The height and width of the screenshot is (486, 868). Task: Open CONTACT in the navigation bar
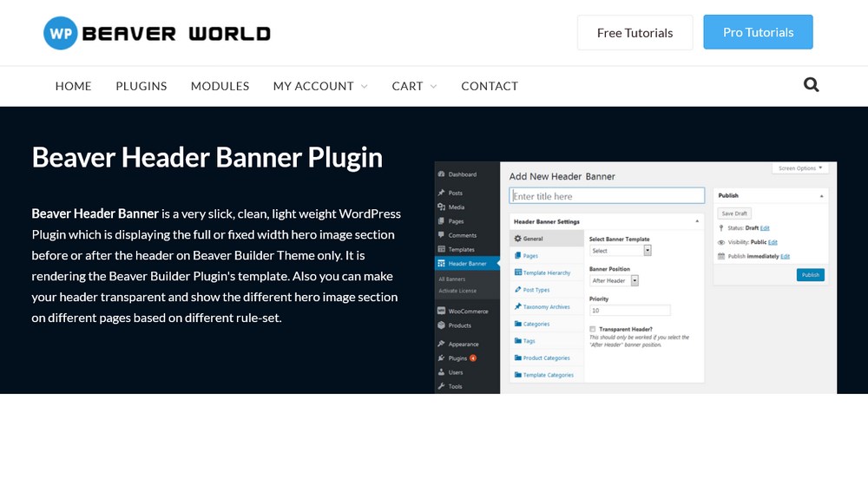click(490, 86)
